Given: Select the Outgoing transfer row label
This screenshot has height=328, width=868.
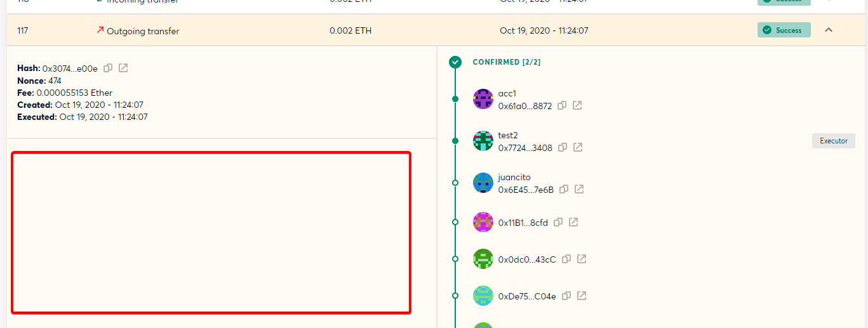Looking at the screenshot, I should pyautogui.click(x=143, y=30).
